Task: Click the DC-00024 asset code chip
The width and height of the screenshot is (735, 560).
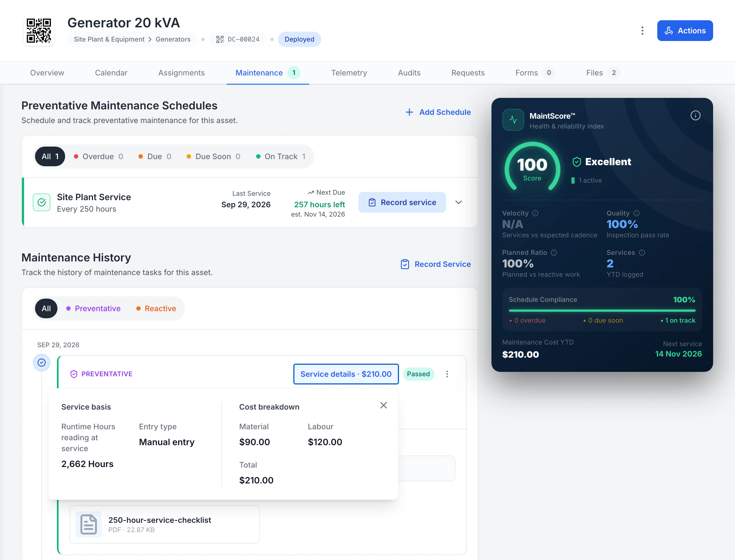Action: pos(238,39)
